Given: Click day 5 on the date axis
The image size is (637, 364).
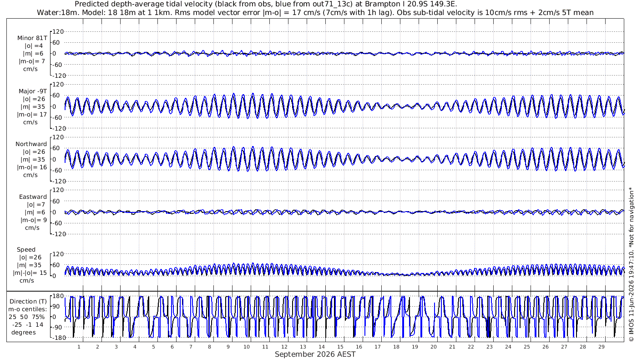Looking at the screenshot, I should 153,346.
